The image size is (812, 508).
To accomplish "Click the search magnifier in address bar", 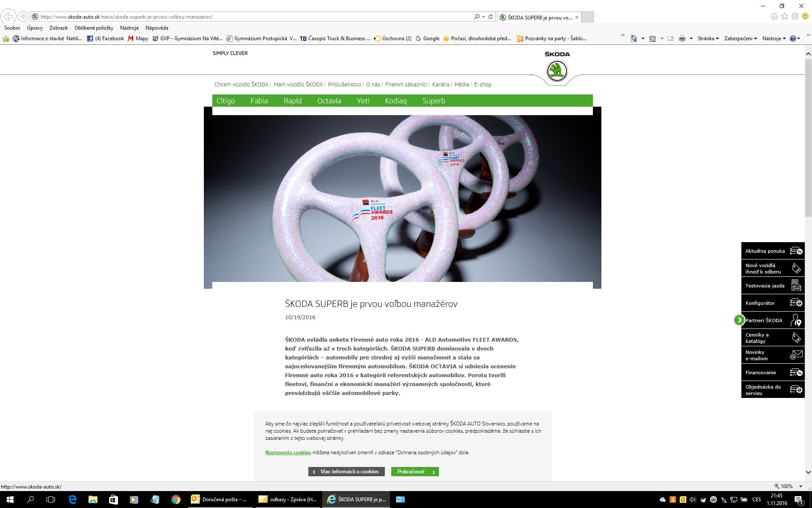I will click(477, 17).
